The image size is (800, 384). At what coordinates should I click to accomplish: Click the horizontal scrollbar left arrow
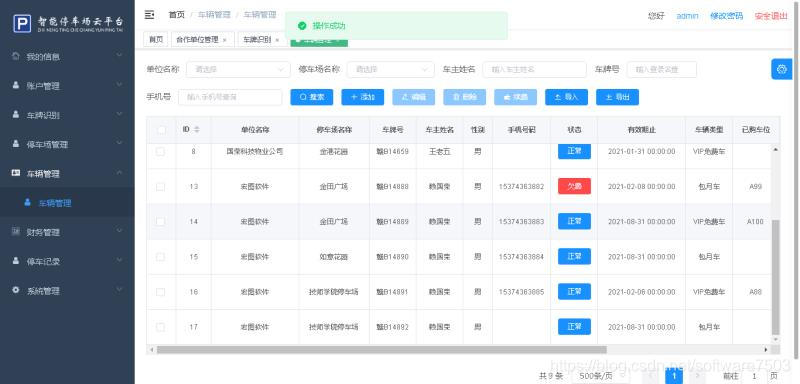click(x=151, y=350)
